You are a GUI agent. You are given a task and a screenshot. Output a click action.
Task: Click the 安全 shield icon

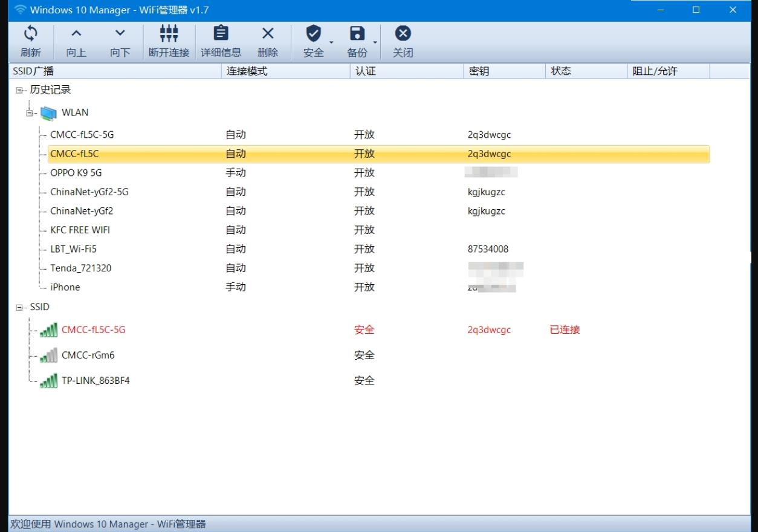pyautogui.click(x=313, y=33)
